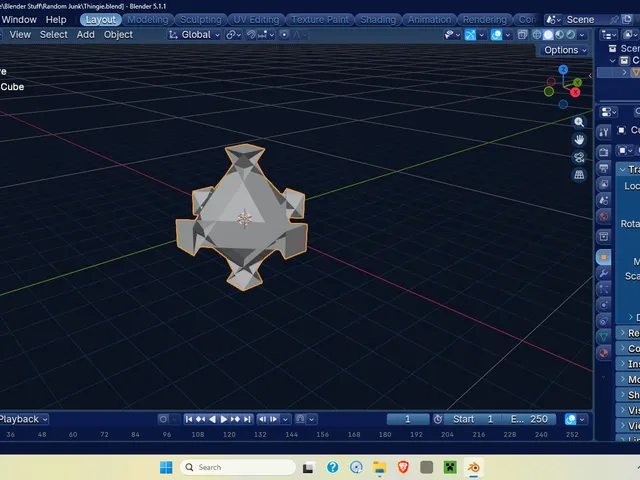Click the Y axis on navigation gizmo
The width and height of the screenshot is (640, 480).
[x=577, y=82]
